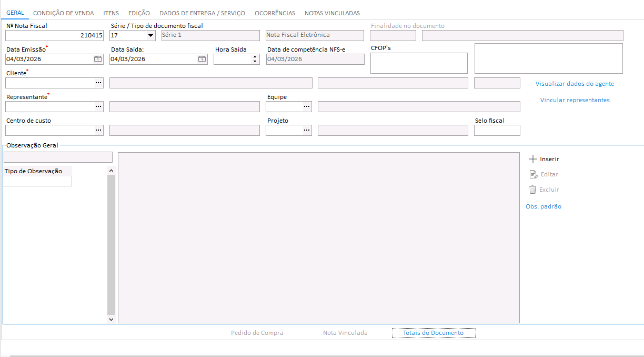Click the Observação Geral large text area

click(319, 237)
